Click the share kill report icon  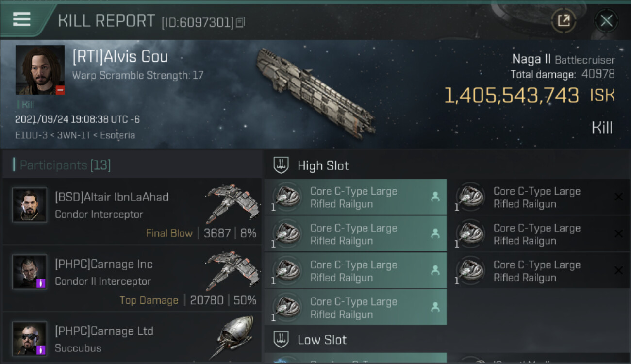click(x=563, y=20)
